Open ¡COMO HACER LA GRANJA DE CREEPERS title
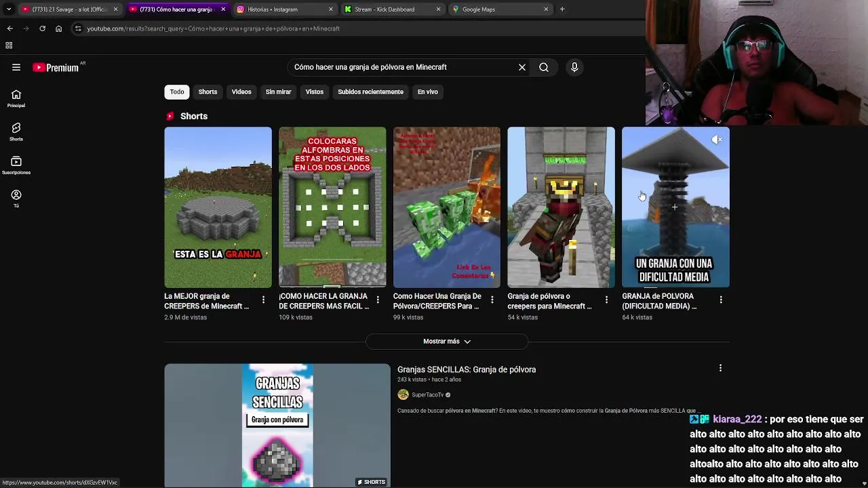Image resolution: width=868 pixels, height=488 pixels. (324, 301)
